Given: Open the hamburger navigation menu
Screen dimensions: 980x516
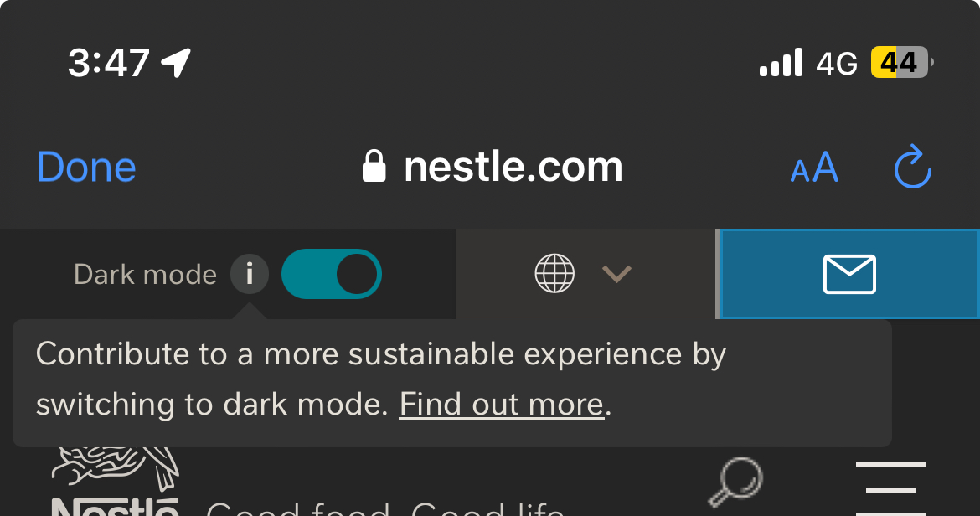Looking at the screenshot, I should 890,489.
